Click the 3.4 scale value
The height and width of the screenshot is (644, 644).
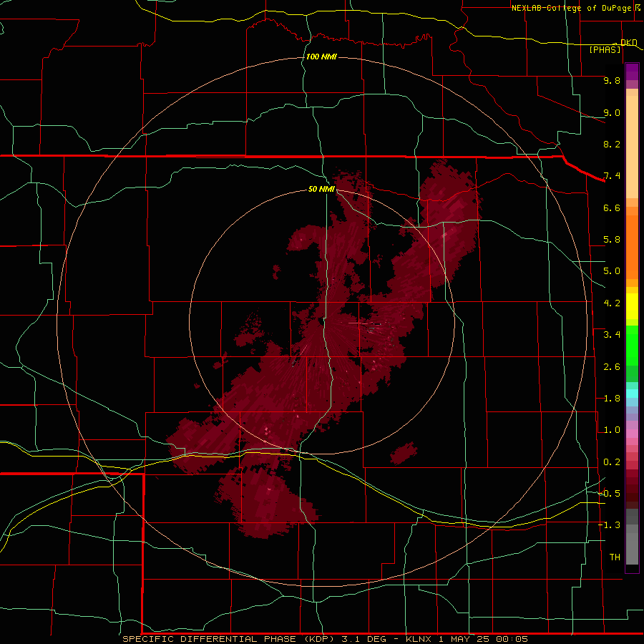[612, 335]
